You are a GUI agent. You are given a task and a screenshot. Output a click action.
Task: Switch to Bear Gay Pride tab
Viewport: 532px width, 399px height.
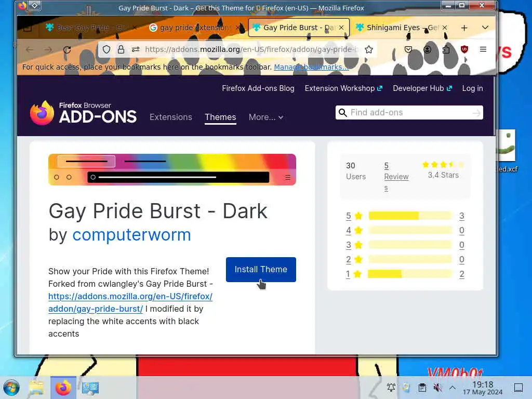(x=91, y=28)
